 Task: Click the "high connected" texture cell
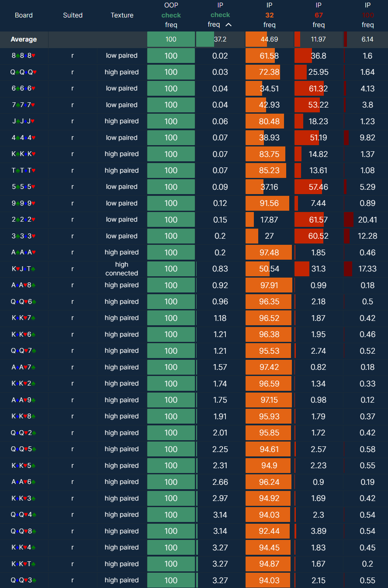(x=122, y=269)
